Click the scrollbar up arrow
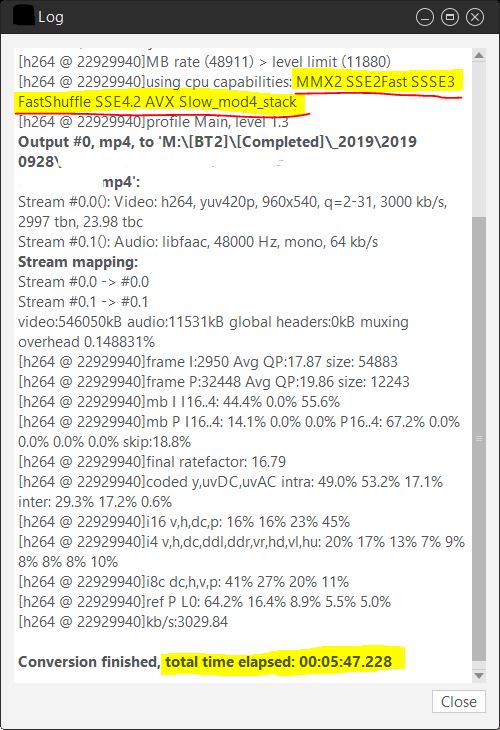The width and height of the screenshot is (500, 730). [479, 56]
